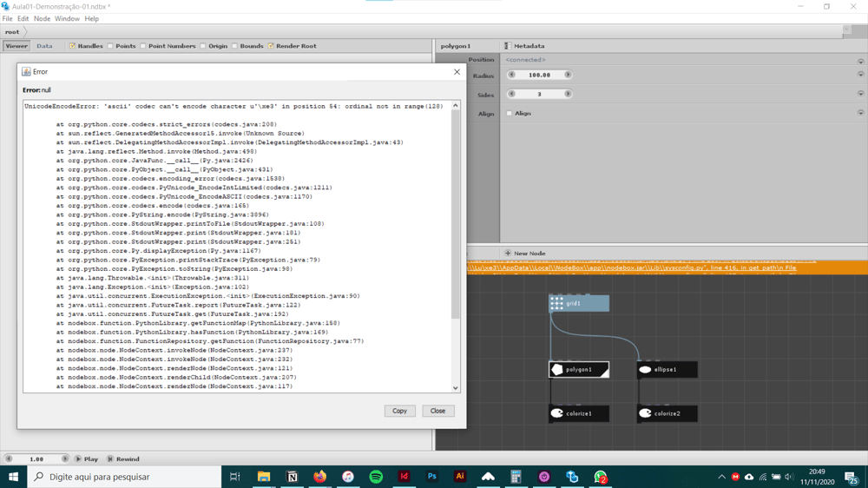868x488 pixels.
Task: Open the Position parameter dropdown arrow
Action: (860, 61)
